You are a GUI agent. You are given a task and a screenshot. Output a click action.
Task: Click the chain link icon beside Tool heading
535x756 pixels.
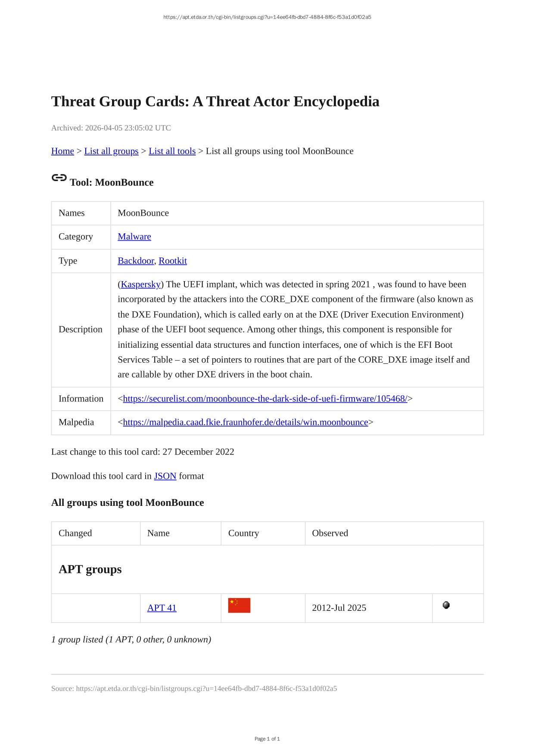(x=59, y=178)
